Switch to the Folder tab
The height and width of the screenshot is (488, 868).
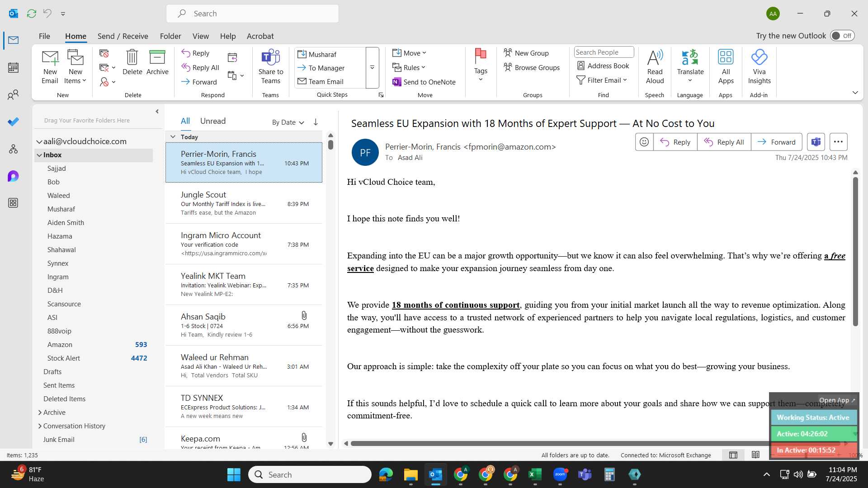click(x=170, y=36)
